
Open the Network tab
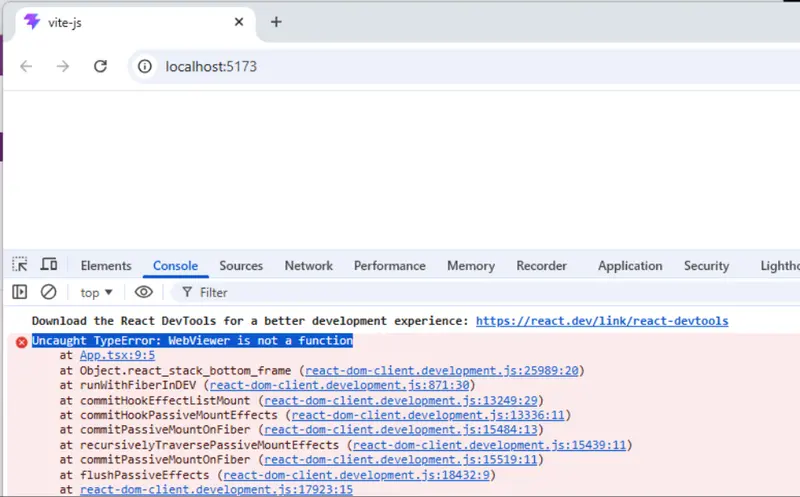coord(309,266)
